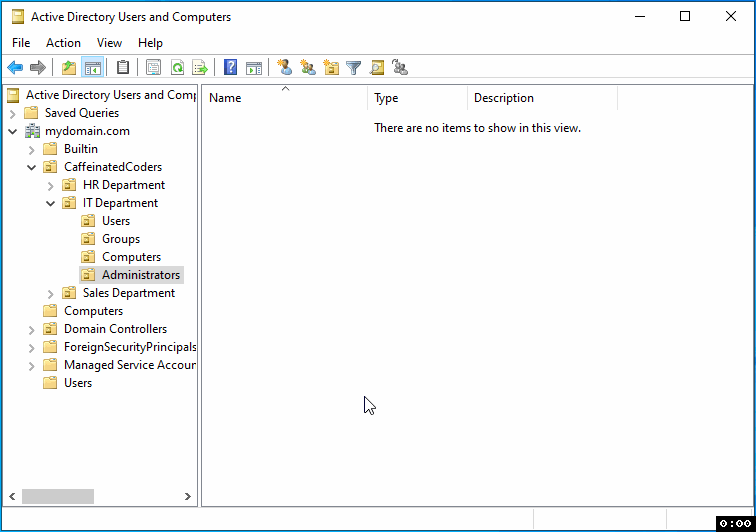The width and height of the screenshot is (756, 532).
Task: Minimize the Active Directory window
Action: tap(640, 16)
